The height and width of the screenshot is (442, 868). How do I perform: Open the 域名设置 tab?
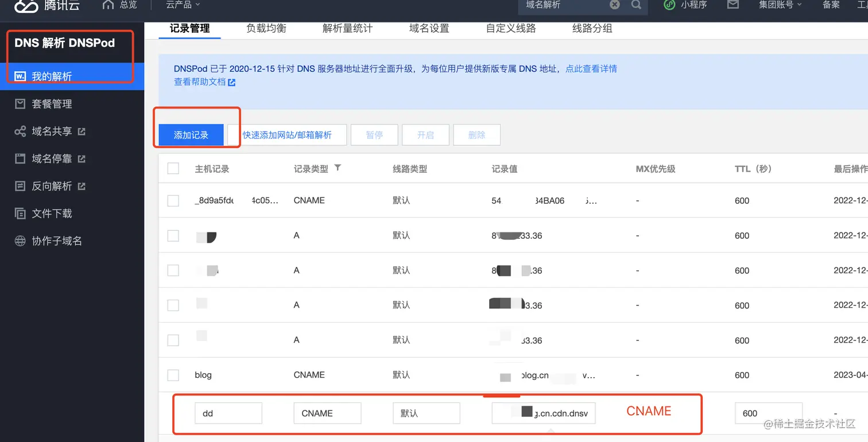(429, 28)
